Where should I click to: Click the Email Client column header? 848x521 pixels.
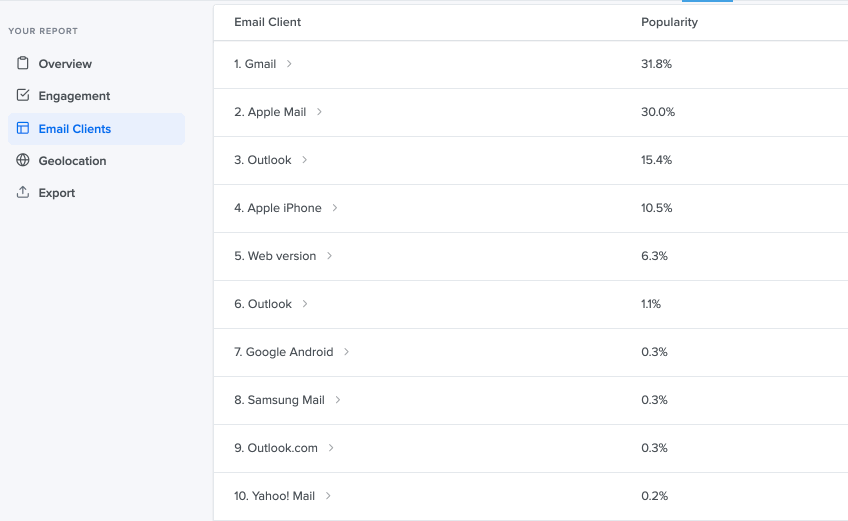pos(267,22)
